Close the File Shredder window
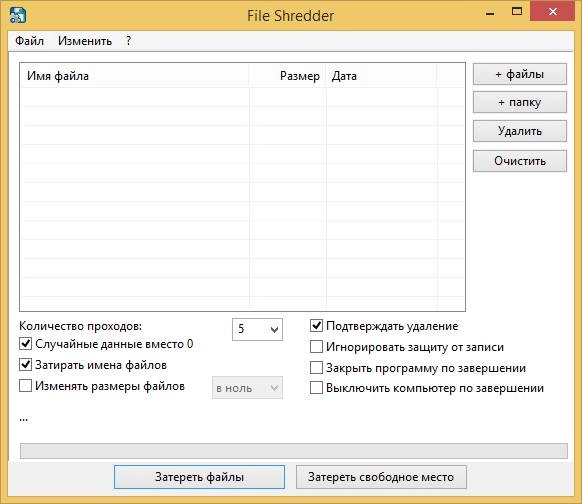This screenshot has width=582, height=504. click(x=553, y=12)
